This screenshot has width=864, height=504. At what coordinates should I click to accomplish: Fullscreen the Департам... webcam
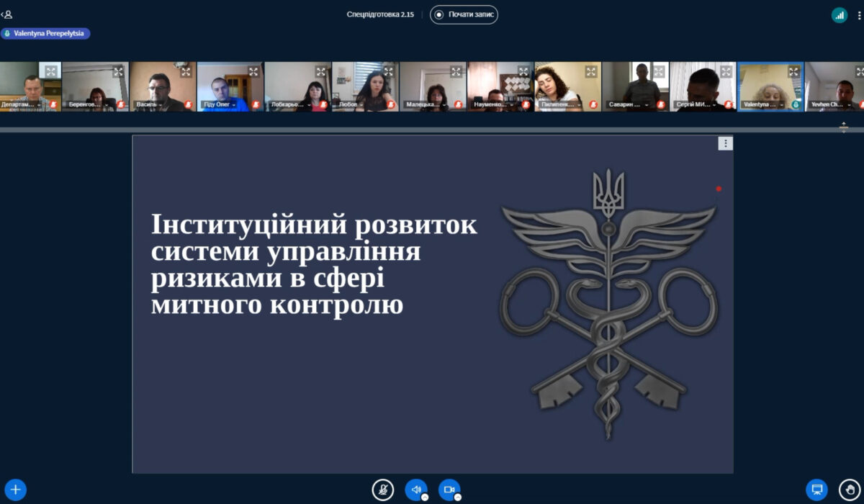[x=51, y=71]
